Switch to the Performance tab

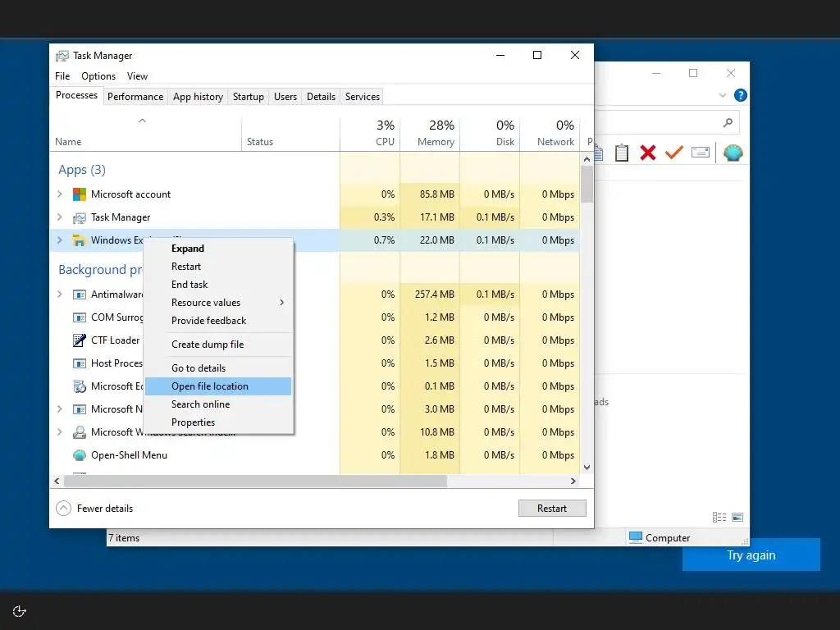point(135,97)
